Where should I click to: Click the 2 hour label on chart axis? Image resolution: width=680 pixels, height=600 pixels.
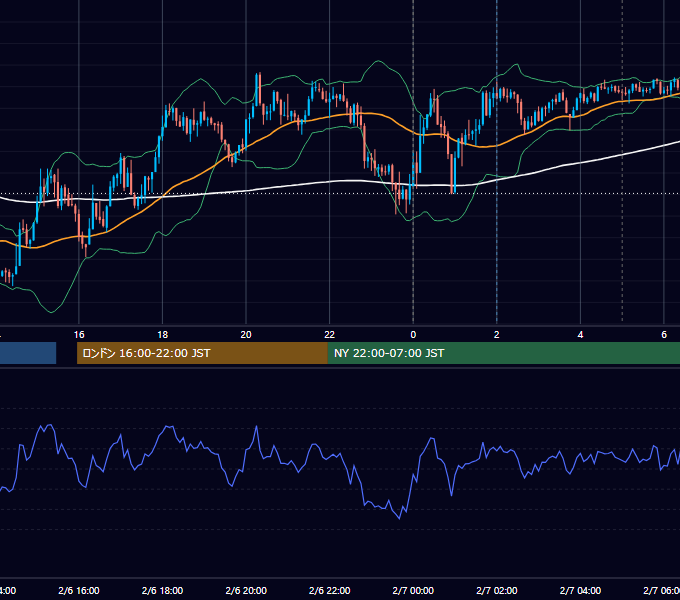point(497,335)
